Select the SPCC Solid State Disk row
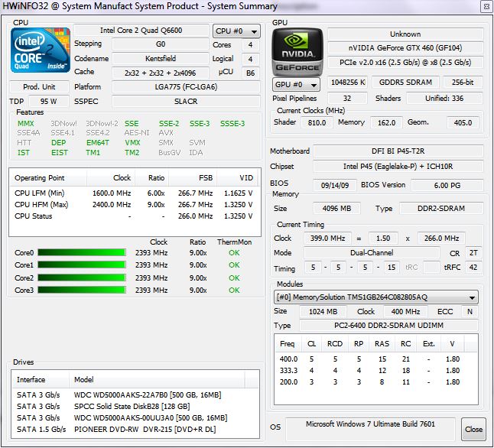 coord(135,407)
